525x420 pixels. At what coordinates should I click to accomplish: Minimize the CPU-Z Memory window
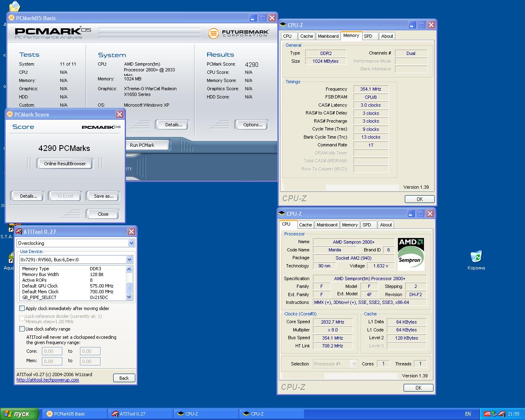(x=412, y=25)
